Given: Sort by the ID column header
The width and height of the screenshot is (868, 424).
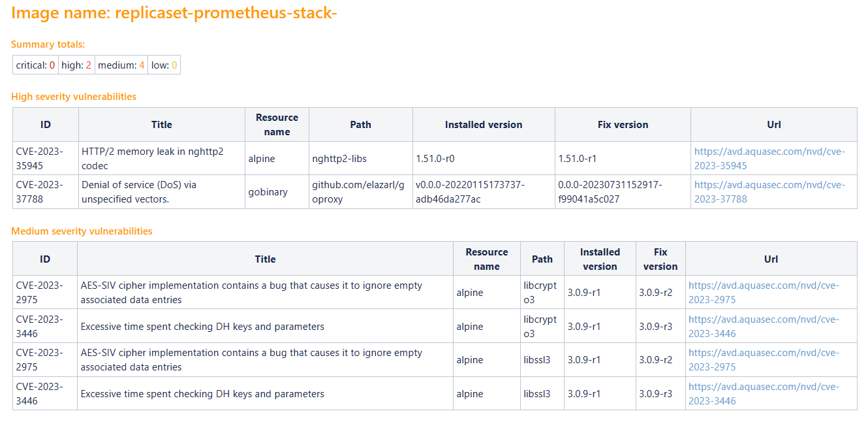Looking at the screenshot, I should (x=44, y=124).
